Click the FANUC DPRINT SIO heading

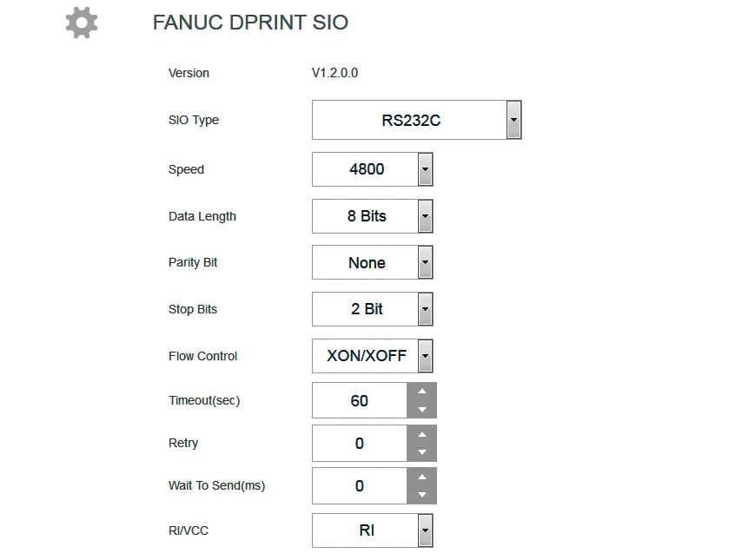250,23
